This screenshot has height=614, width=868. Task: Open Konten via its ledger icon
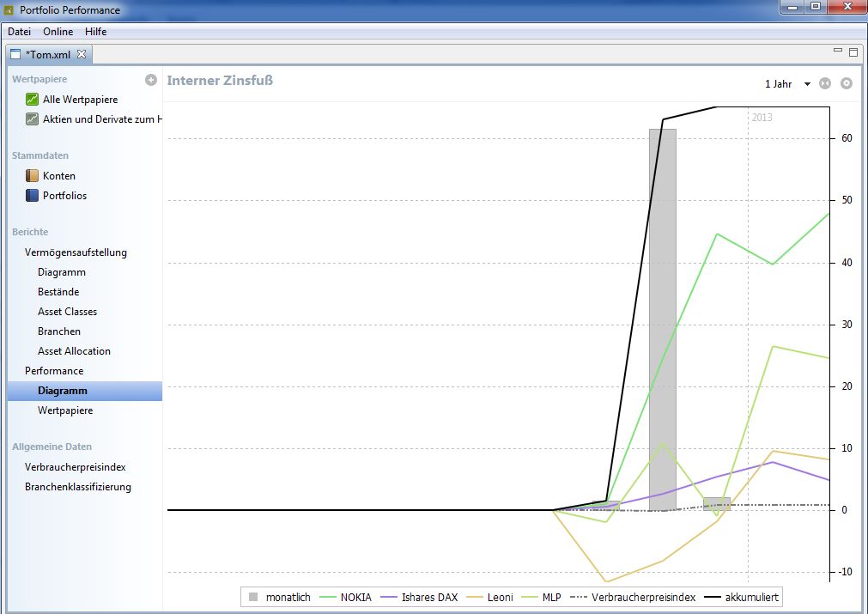click(x=33, y=176)
